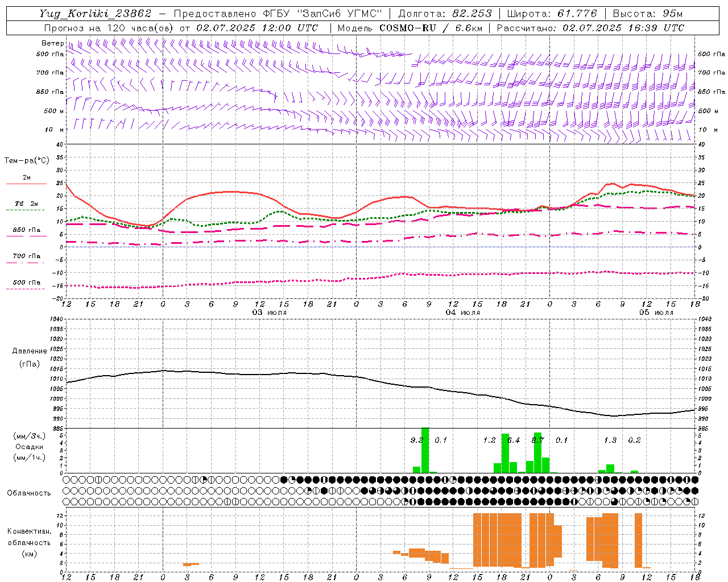
Task: Select the model name COSMO-RU
Action: (408, 28)
